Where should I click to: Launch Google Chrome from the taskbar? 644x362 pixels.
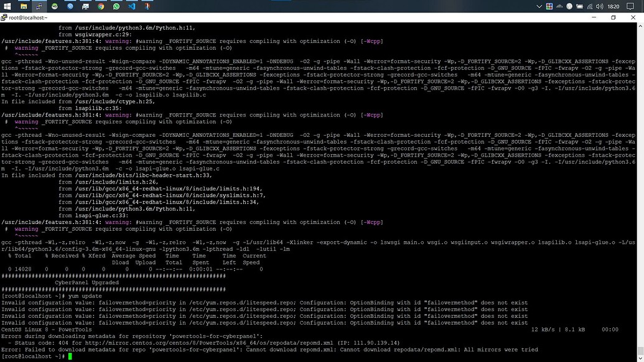click(101, 6)
